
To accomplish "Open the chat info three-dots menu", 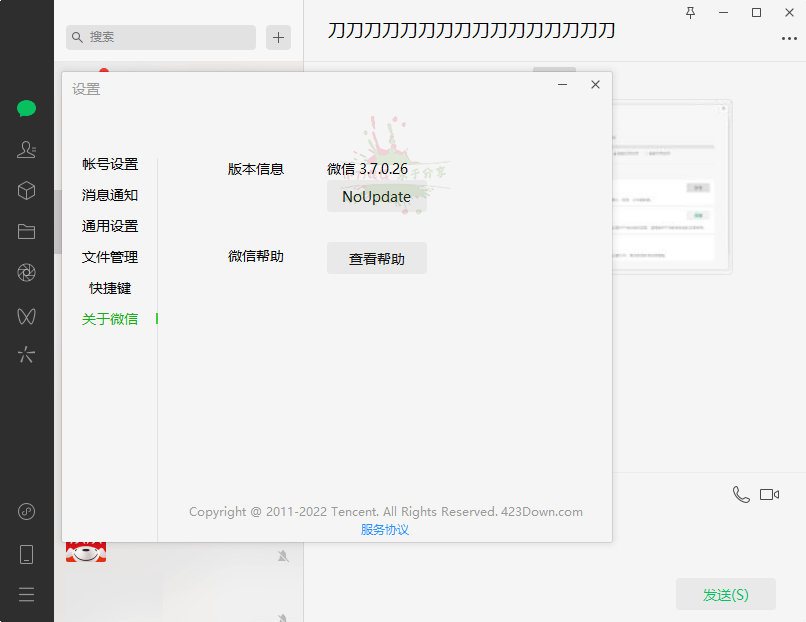I will pos(789,39).
